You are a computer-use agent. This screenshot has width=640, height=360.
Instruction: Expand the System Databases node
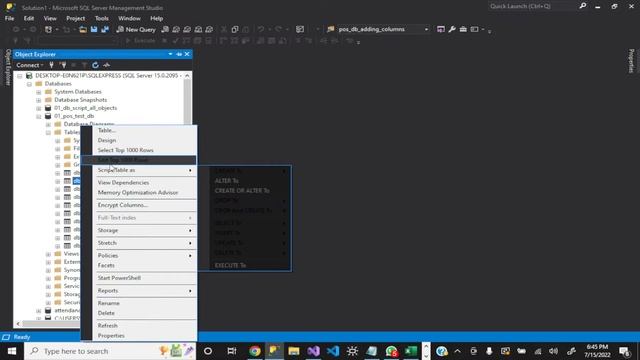click(x=39, y=92)
